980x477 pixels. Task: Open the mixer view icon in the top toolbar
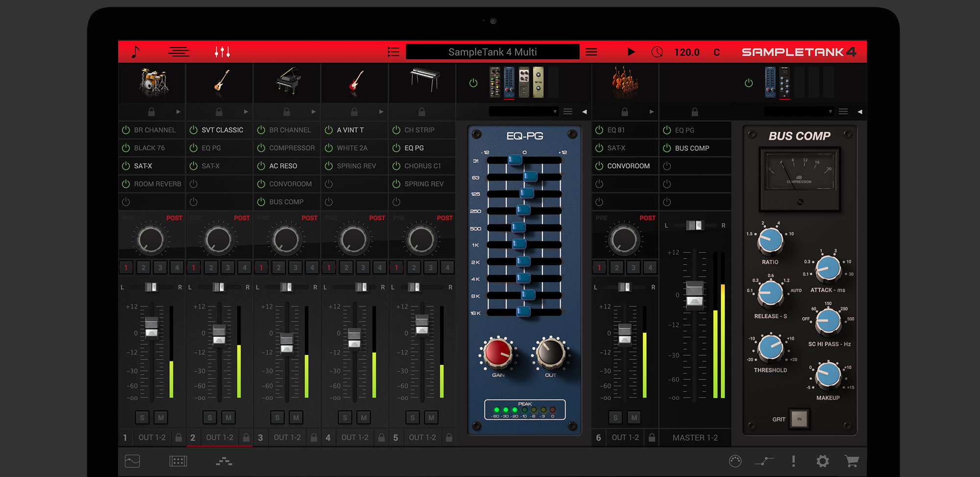coord(221,51)
